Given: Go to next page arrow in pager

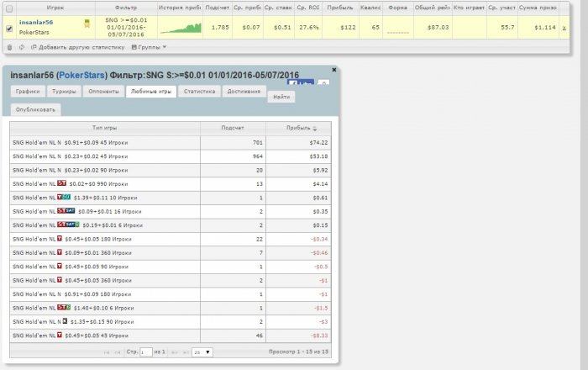Looking at the screenshot, I should point(175,352).
